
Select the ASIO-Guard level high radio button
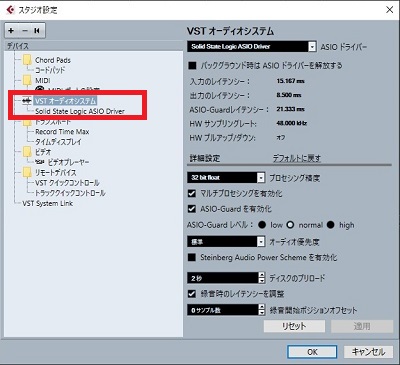pyautogui.click(x=330, y=225)
